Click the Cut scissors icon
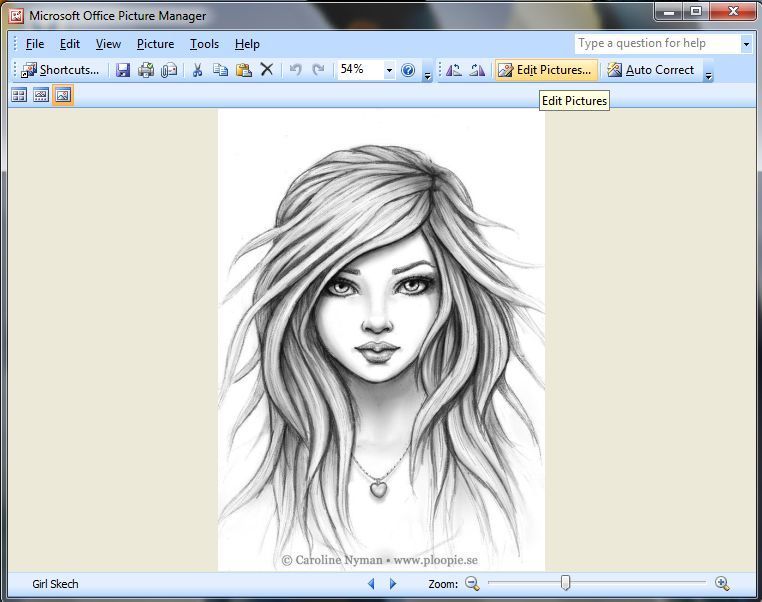This screenshot has width=762, height=602. coord(197,70)
